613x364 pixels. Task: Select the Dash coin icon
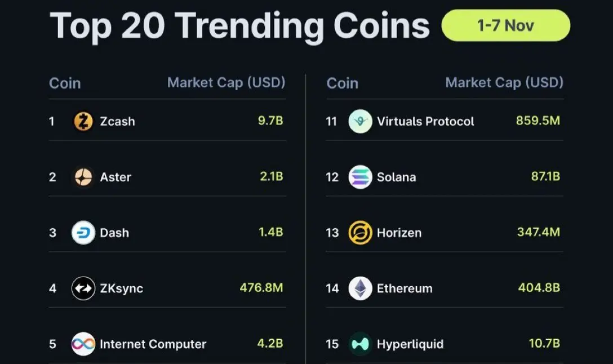pyautogui.click(x=83, y=233)
